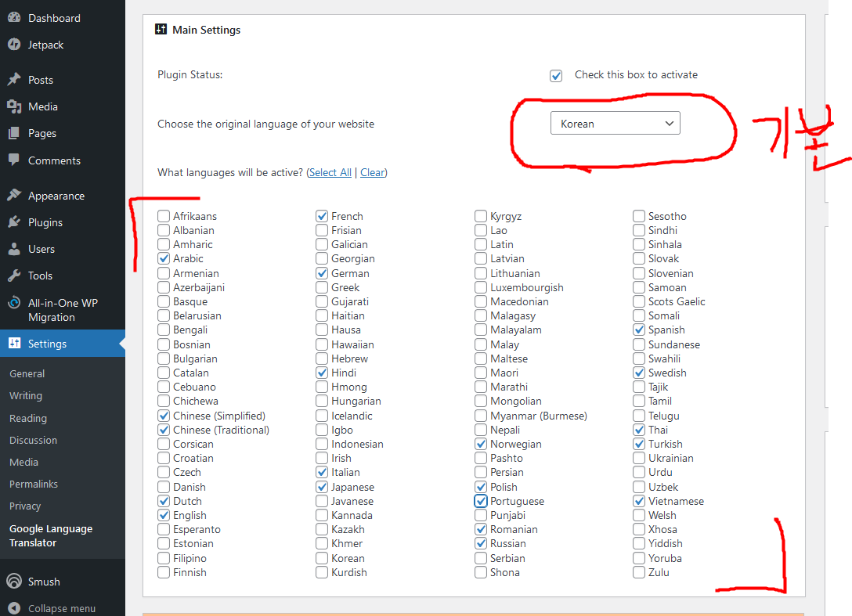Image resolution: width=852 pixels, height=616 pixels.
Task: Uncheck the Japanese language checkbox
Action: click(322, 487)
